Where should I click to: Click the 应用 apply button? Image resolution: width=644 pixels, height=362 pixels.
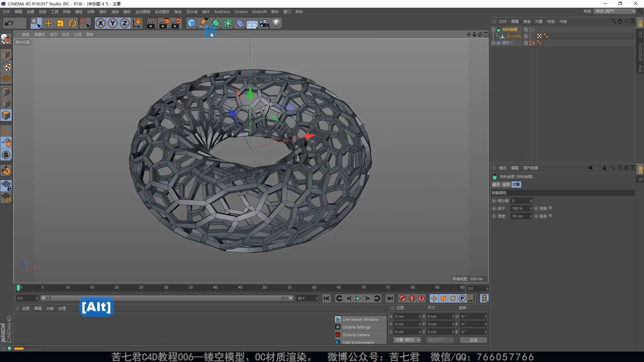tap(473, 340)
